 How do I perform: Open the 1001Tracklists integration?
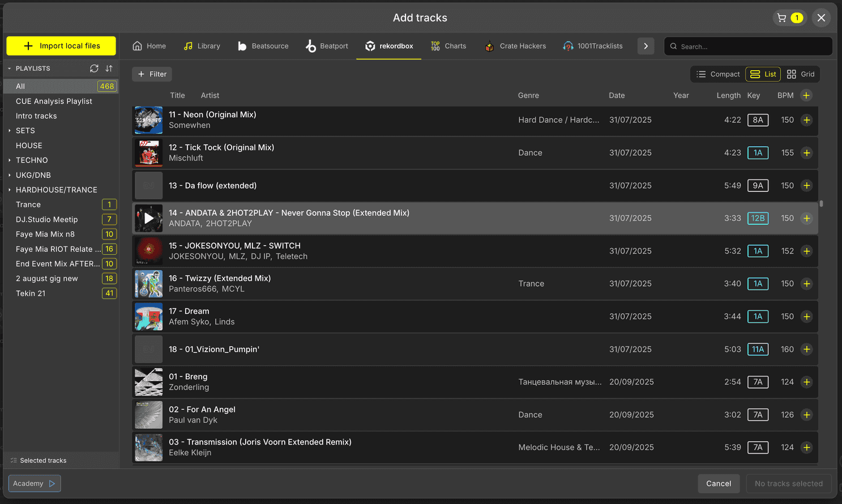point(592,46)
